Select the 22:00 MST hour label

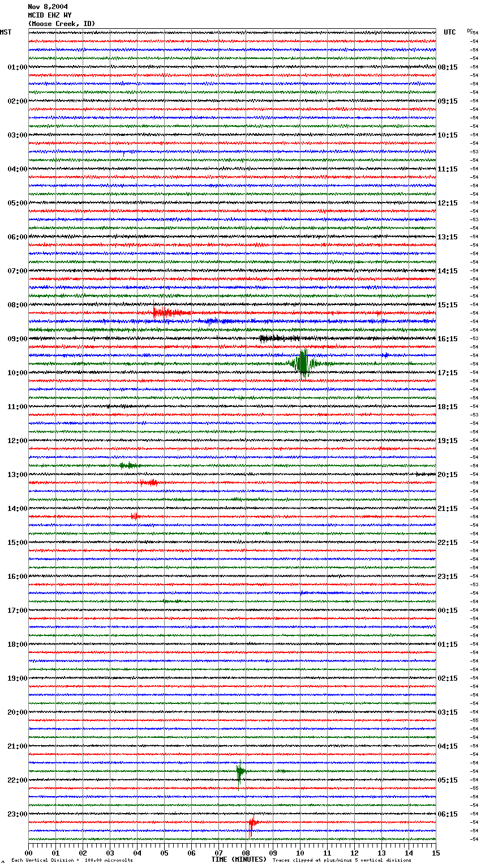[18, 780]
